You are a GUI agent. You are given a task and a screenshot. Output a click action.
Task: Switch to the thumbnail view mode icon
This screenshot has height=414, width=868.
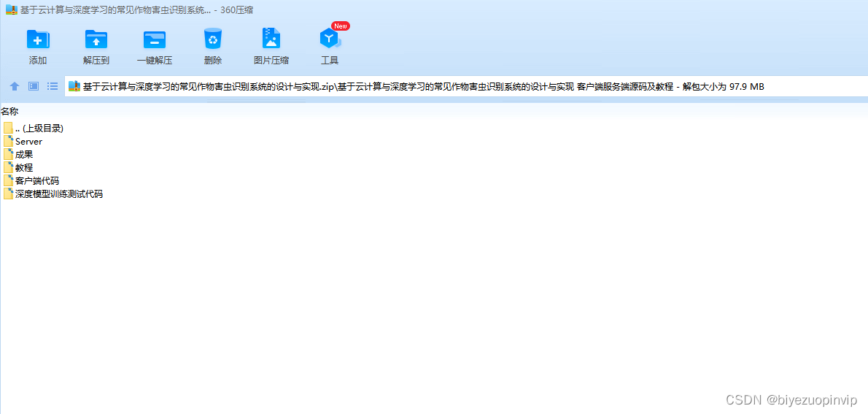34,86
